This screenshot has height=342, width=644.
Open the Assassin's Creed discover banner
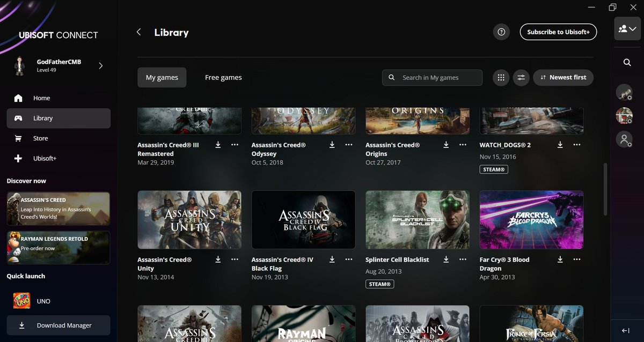58,209
